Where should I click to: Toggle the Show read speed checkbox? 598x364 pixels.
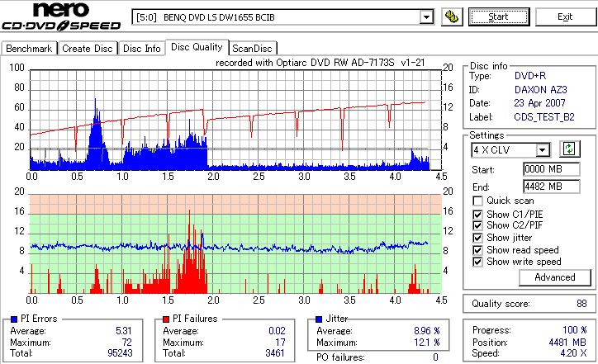477,250
